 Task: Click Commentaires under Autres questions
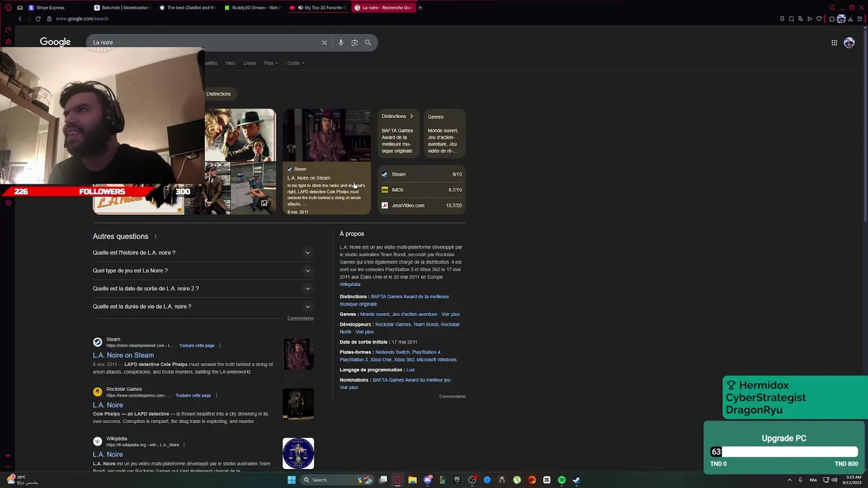[x=300, y=319]
